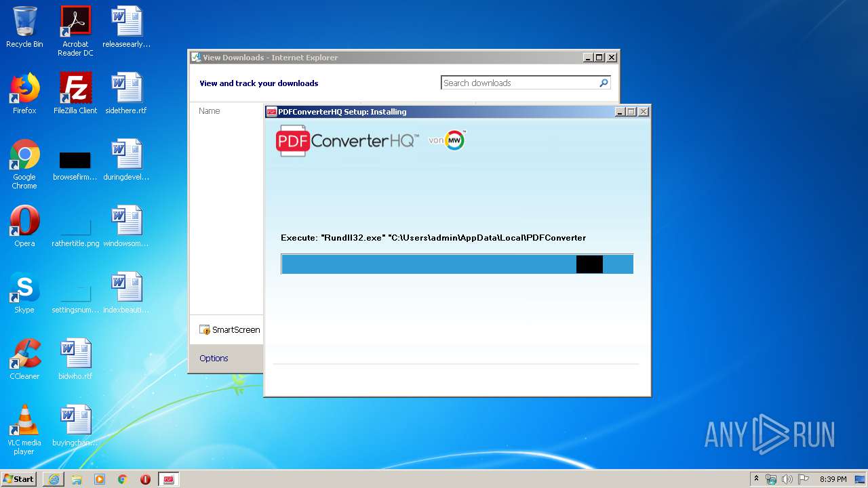Viewport: 868px width, 488px height.
Task: Click the MW logo in installer
Action: [x=454, y=140]
